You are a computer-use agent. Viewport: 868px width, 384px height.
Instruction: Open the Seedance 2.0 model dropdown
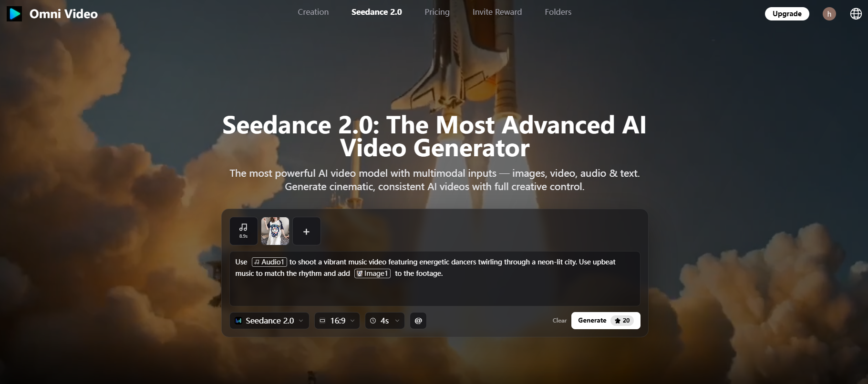269,321
